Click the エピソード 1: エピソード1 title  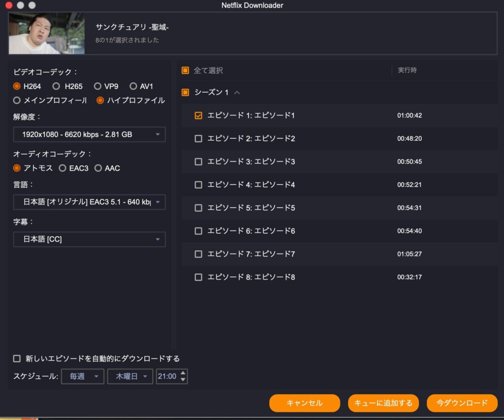point(251,115)
